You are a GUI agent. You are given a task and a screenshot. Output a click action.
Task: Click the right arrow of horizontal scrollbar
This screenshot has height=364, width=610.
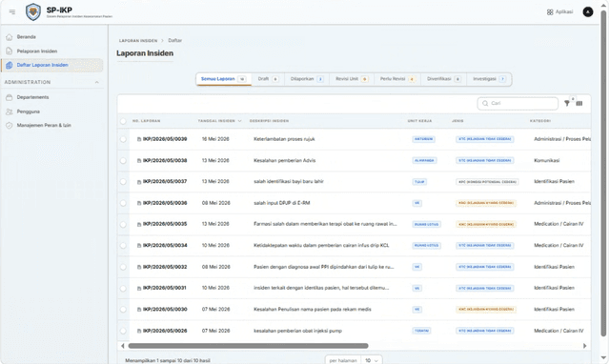[x=584, y=346]
